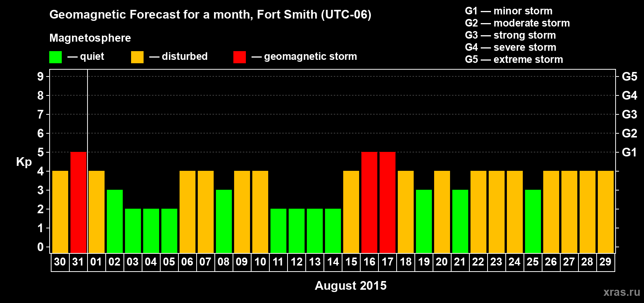Select the orange bar for day 15
This screenshot has width=644, height=303.
point(351,212)
